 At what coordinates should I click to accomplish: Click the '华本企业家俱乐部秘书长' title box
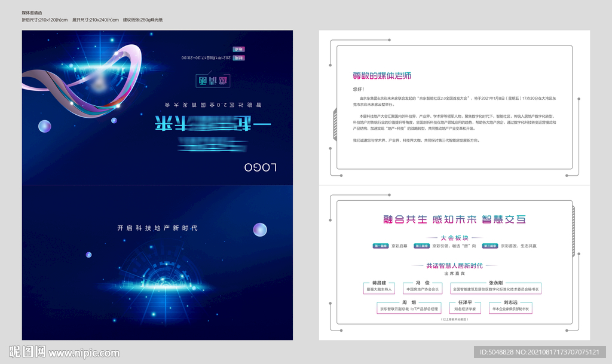tap(510, 309)
